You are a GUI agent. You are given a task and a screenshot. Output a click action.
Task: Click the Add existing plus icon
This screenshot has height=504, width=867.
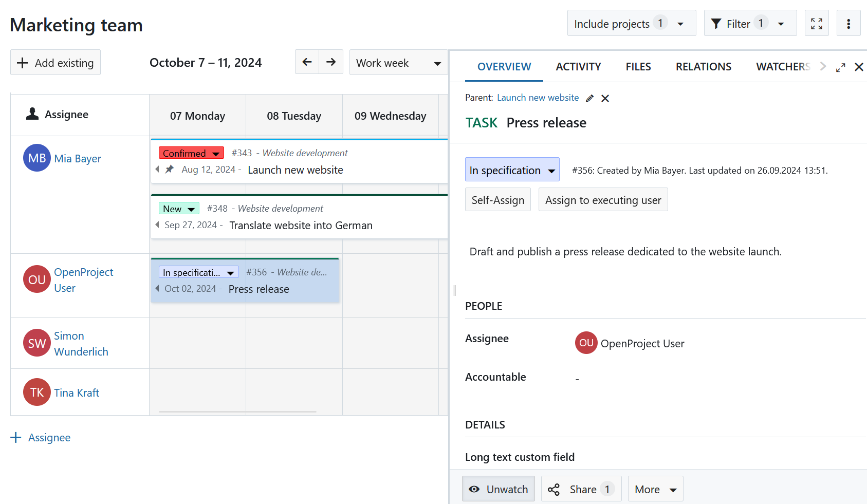tap(23, 62)
